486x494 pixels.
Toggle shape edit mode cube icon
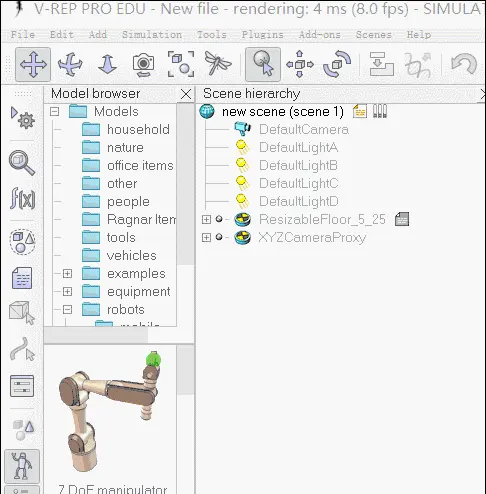point(22,313)
